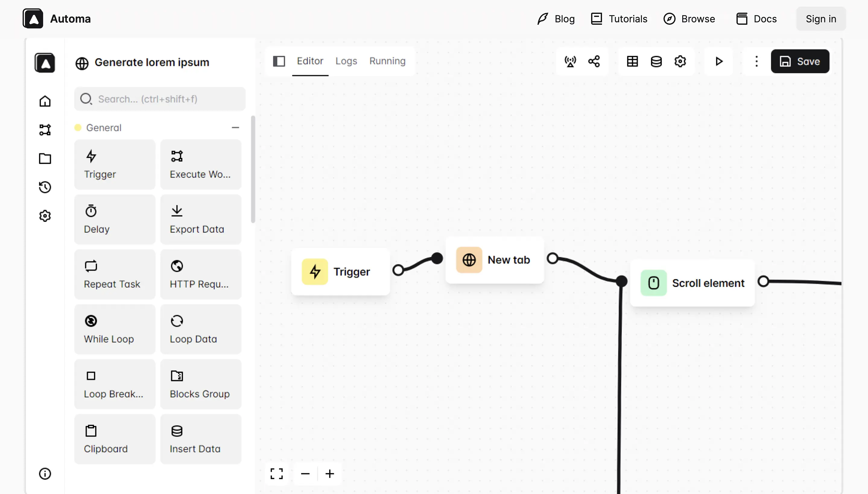Viewport: 868px width, 494px height.
Task: Expand the General blocks section
Action: (236, 127)
